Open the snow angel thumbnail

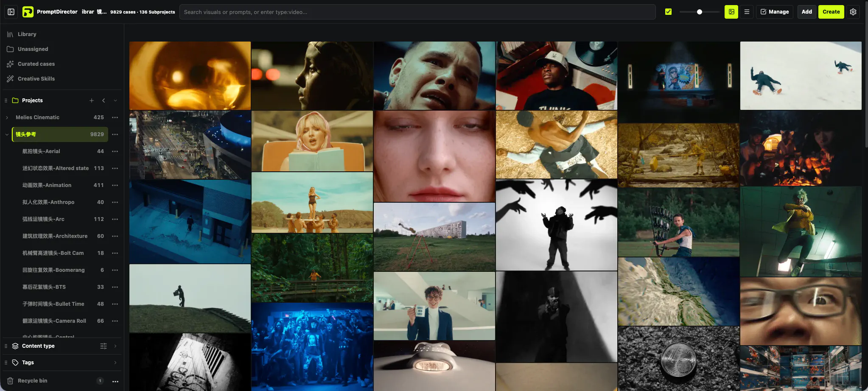[x=801, y=75]
